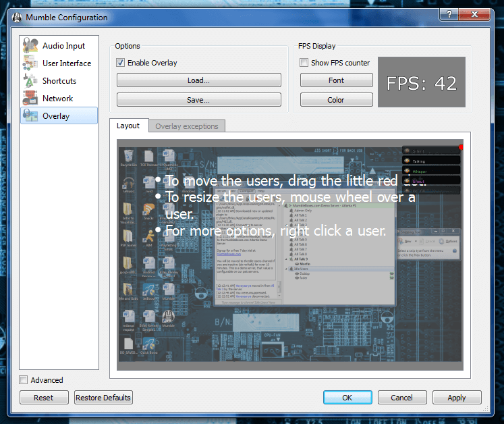This screenshot has height=424, width=504.
Task: Select the Talking user in overlay preview
Action: click(x=431, y=161)
